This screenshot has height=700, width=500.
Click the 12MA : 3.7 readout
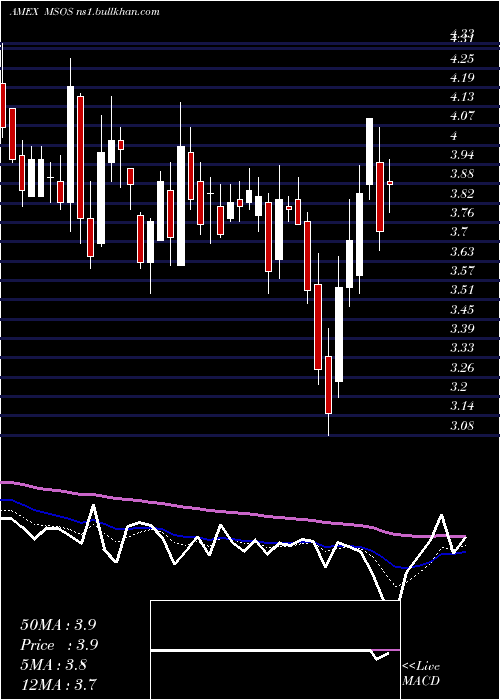pos(58,684)
